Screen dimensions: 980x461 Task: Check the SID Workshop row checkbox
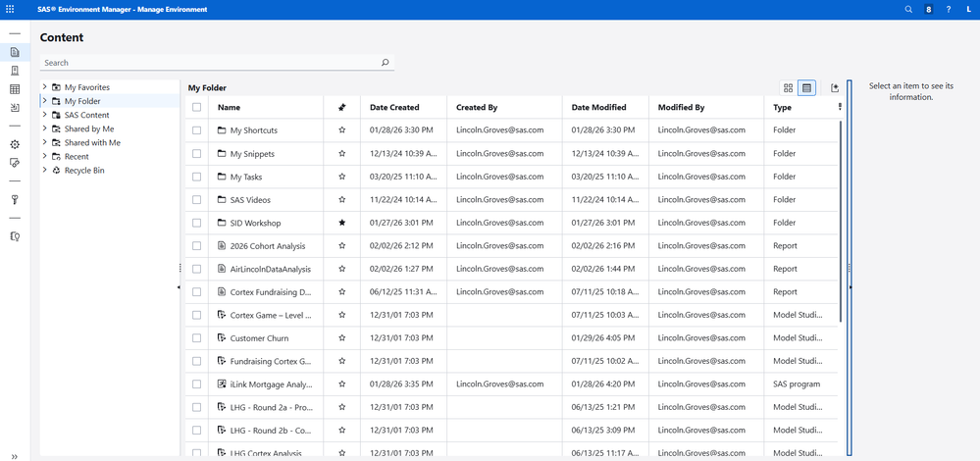click(x=197, y=223)
